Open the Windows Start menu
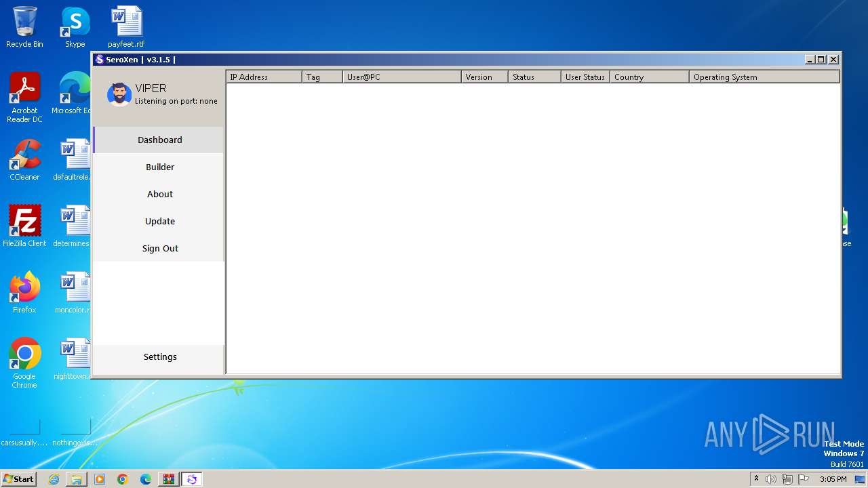This screenshot has height=488, width=868. point(19,479)
